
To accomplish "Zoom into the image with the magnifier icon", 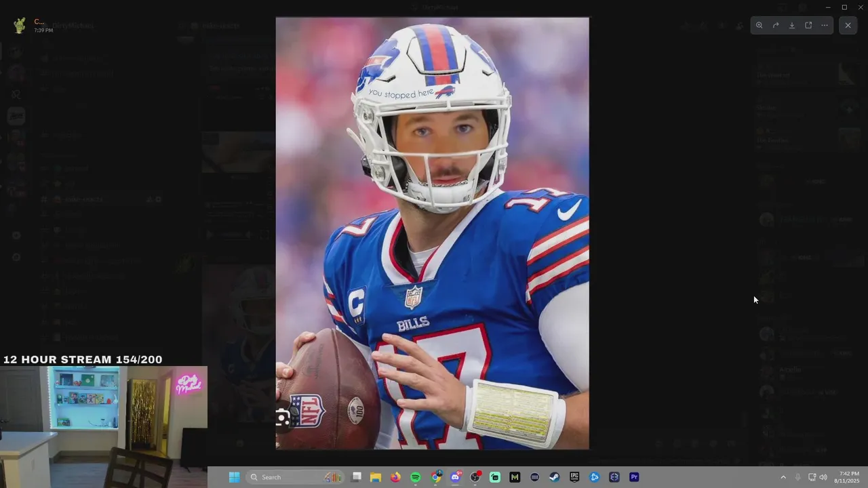I will pyautogui.click(x=759, y=25).
